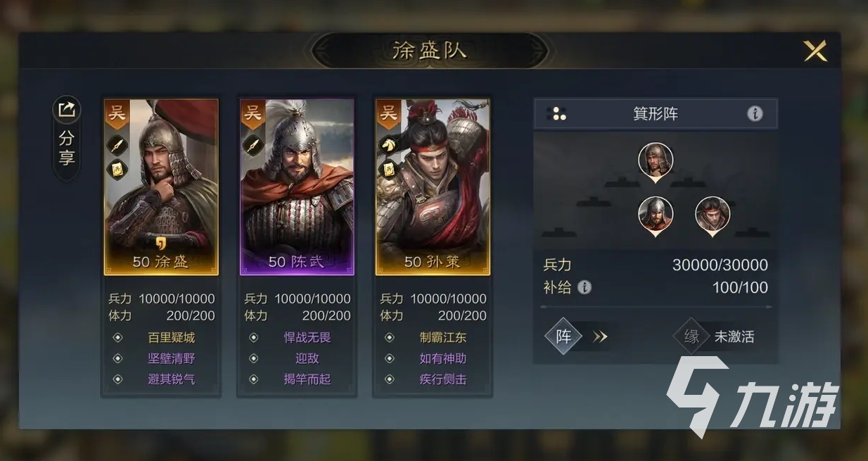Click the 孙策 avatar in formation map
Viewport: 868px width, 461px height.
[x=713, y=215]
